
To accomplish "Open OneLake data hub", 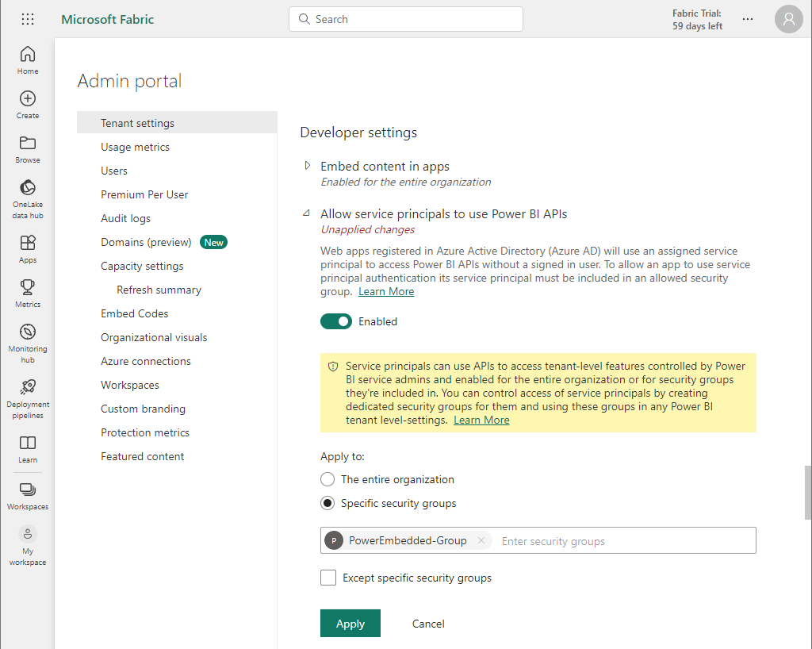I will tap(28, 198).
